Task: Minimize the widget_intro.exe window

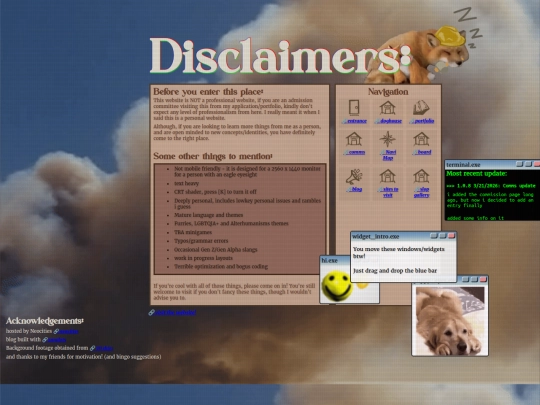Action: tap(434, 236)
